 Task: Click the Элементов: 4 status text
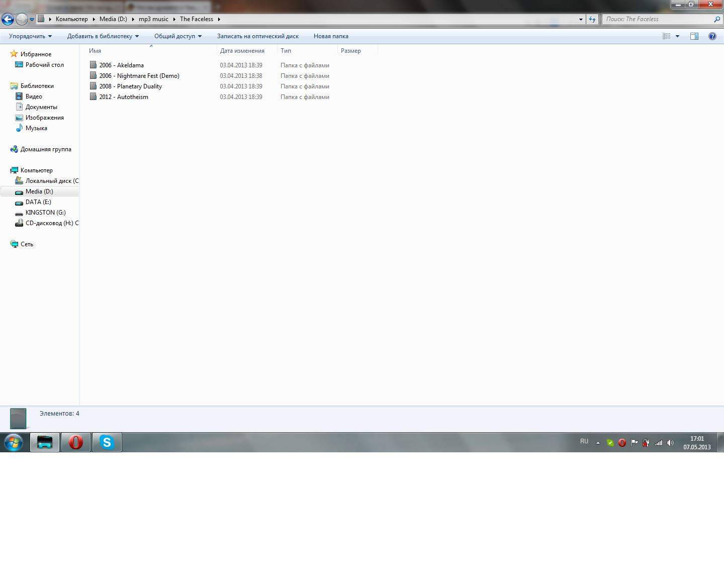59,414
